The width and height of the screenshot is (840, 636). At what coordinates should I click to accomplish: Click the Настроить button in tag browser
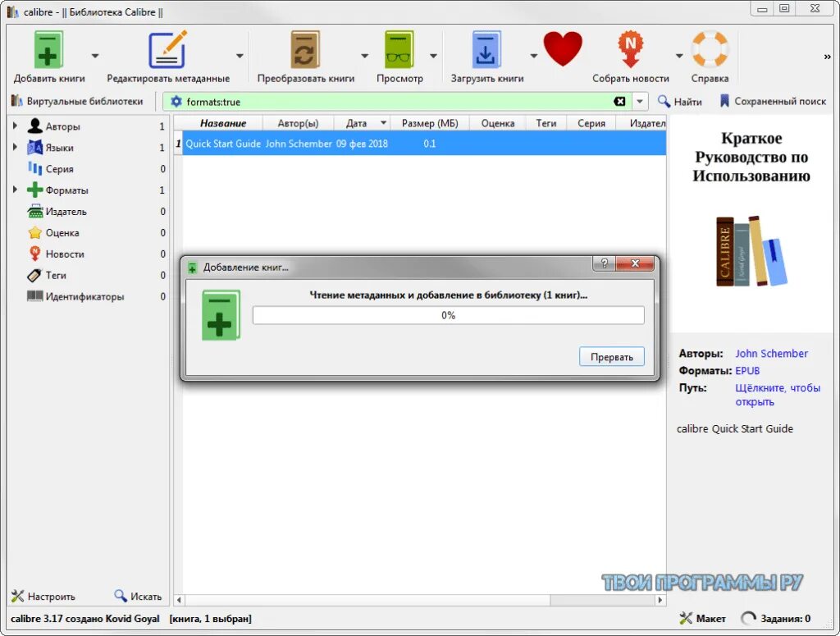(x=43, y=596)
